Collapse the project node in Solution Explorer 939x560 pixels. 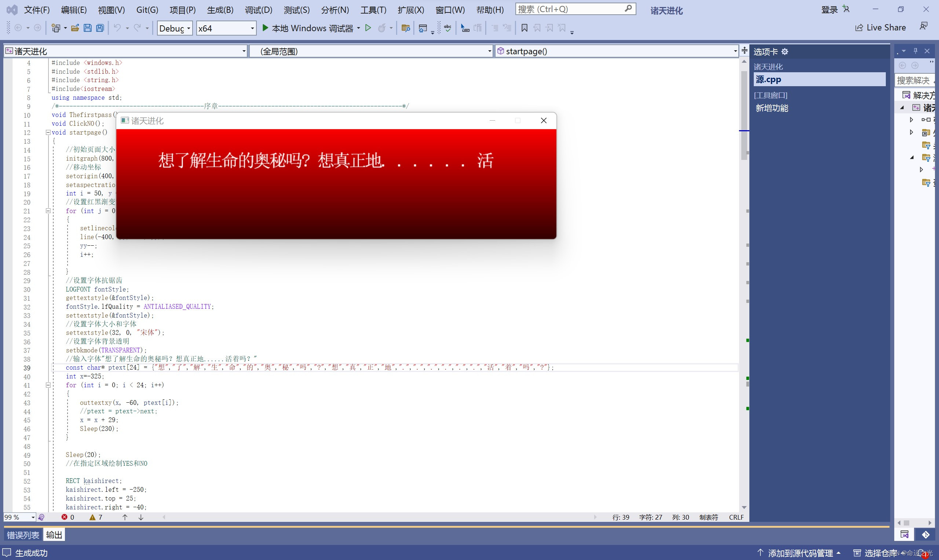pyautogui.click(x=902, y=107)
